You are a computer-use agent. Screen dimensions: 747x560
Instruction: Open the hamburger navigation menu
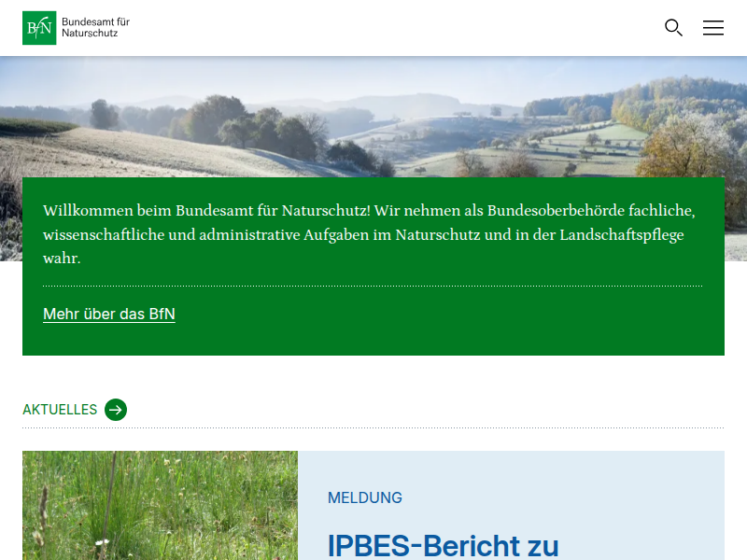point(713,28)
